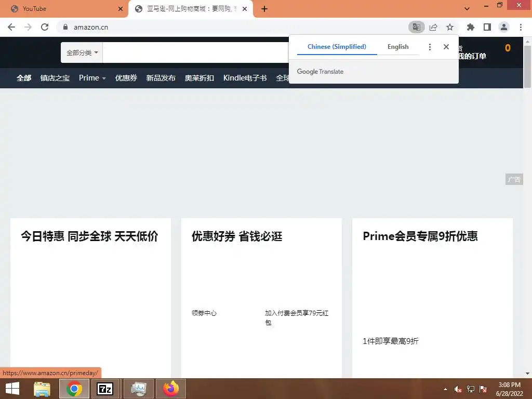
Task: Click 领券中心 coupon center link
Action: [204, 313]
